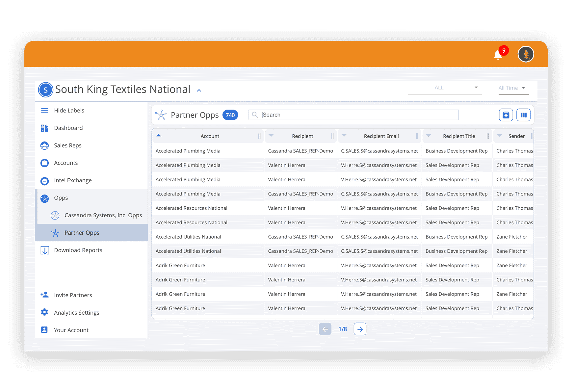Click the Invite Partners icon

[x=44, y=295]
